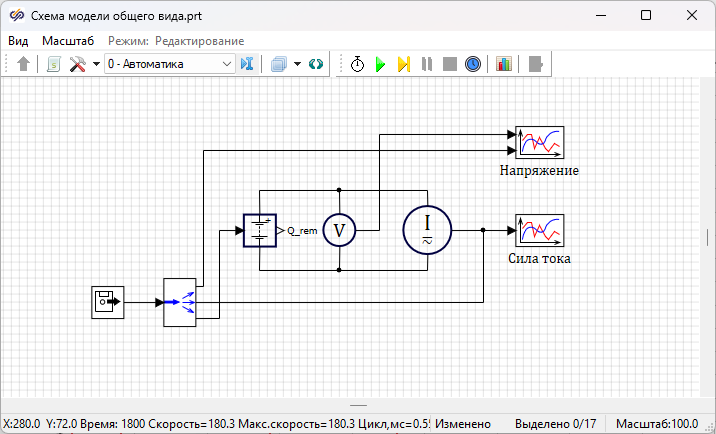Click the blue icon right of layer dropdown
Image resolution: width=716 pixels, height=434 pixels.
[x=247, y=64]
